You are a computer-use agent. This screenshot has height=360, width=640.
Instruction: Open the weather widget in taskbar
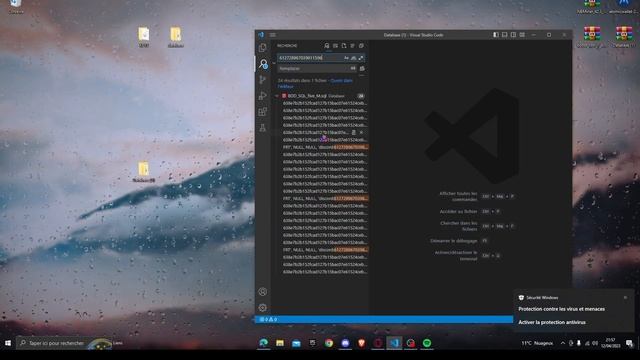[x=537, y=343]
